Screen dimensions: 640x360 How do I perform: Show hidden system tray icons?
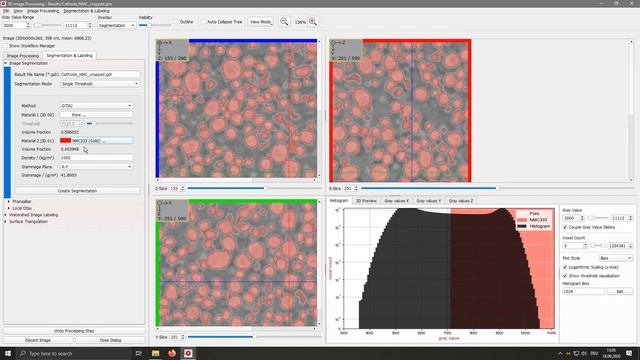(560, 353)
